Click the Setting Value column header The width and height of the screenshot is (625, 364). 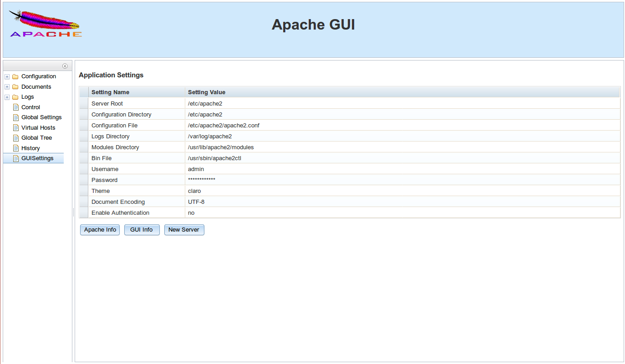[x=402, y=92]
